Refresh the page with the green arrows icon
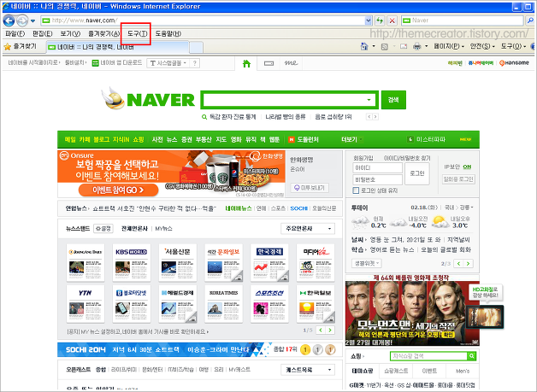 [380, 20]
